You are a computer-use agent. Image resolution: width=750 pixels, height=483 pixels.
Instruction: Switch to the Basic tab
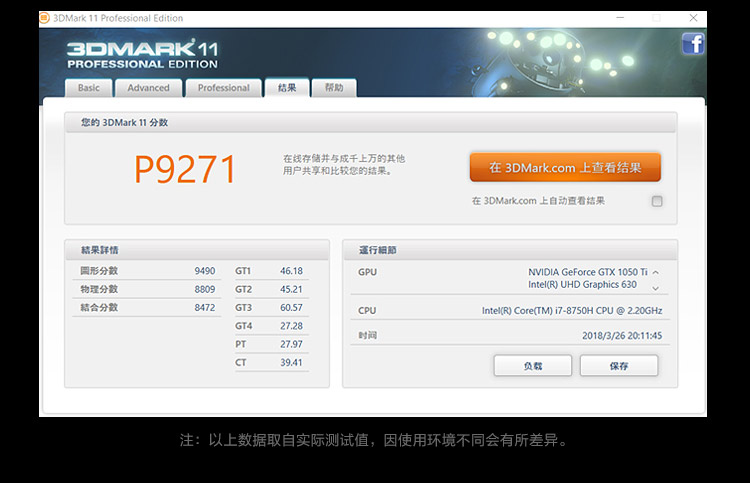pyautogui.click(x=89, y=88)
